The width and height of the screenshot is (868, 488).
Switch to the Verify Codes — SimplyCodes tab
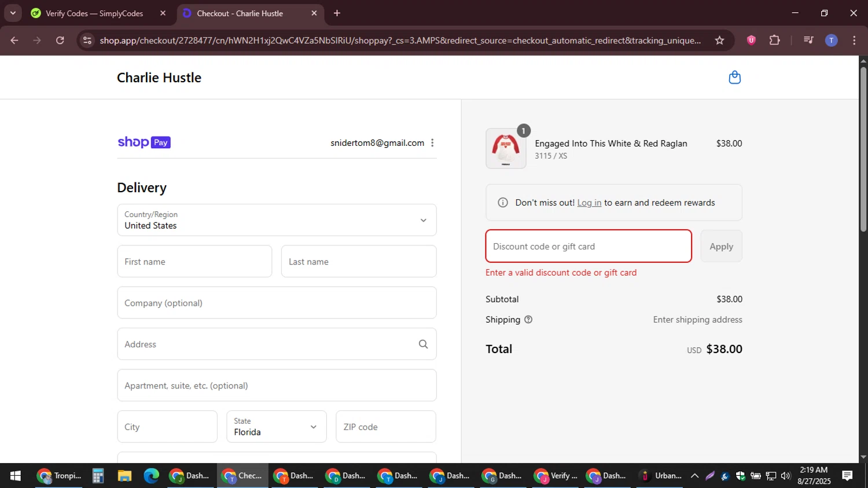point(95,13)
